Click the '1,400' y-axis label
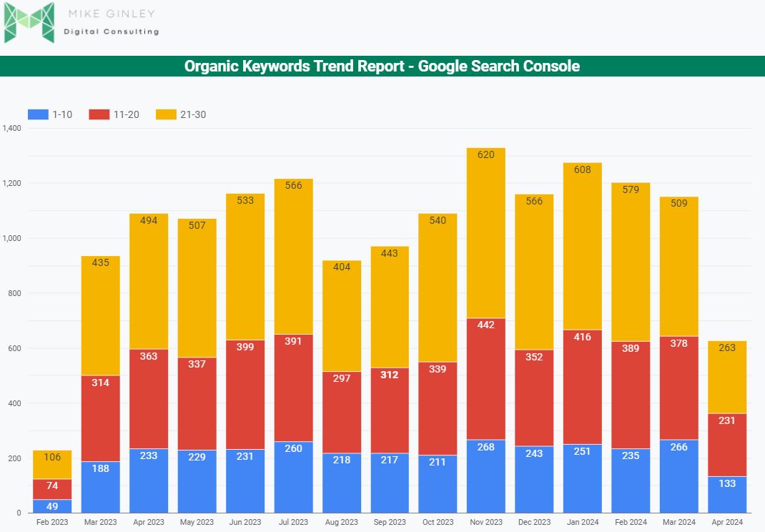 [11, 129]
